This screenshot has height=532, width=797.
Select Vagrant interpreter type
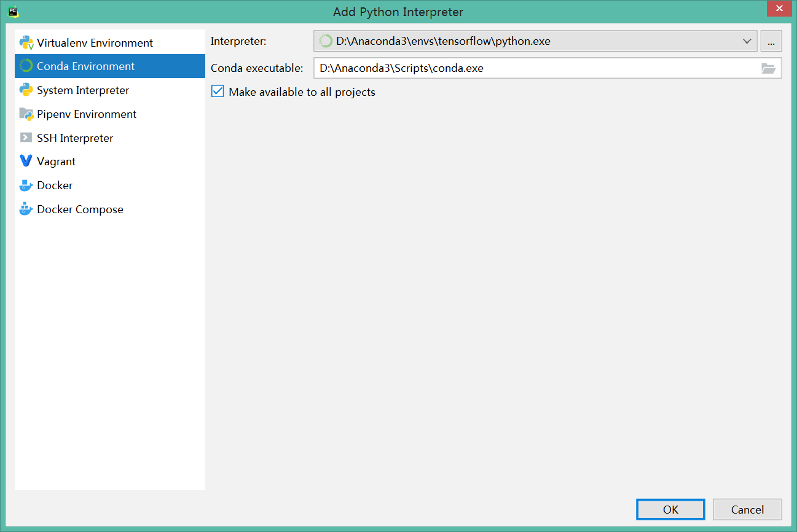(x=110, y=161)
